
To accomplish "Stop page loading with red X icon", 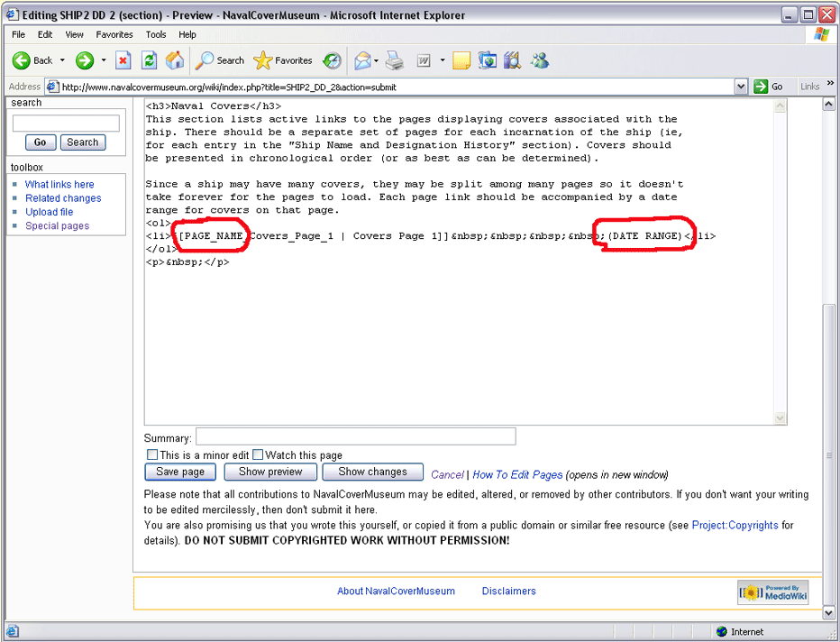I will click(x=123, y=60).
